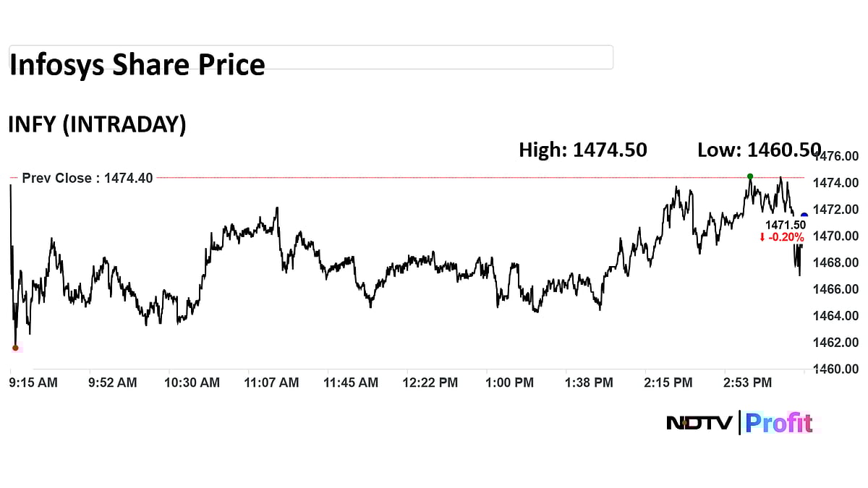Select the Low: 1460.50 label
Viewport: 868px width, 488px height.
tap(759, 150)
